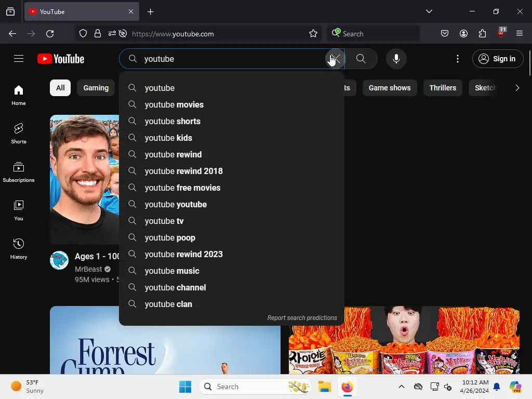Open the Extensions puzzle icon
This screenshot has width=532, height=399.
click(x=482, y=34)
